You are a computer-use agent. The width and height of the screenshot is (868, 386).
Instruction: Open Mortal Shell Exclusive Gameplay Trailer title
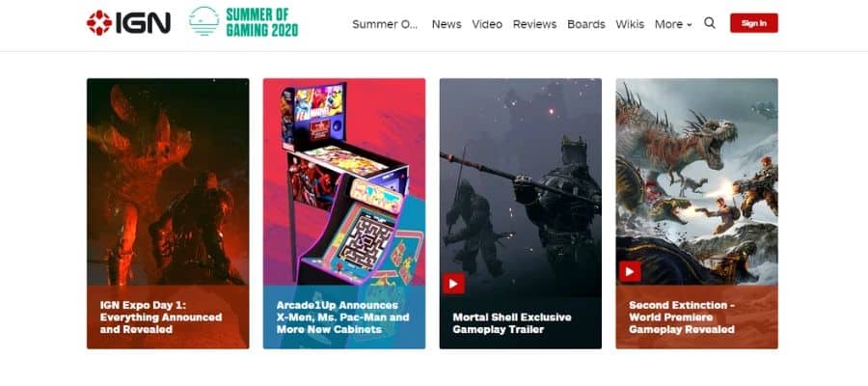pyautogui.click(x=512, y=323)
